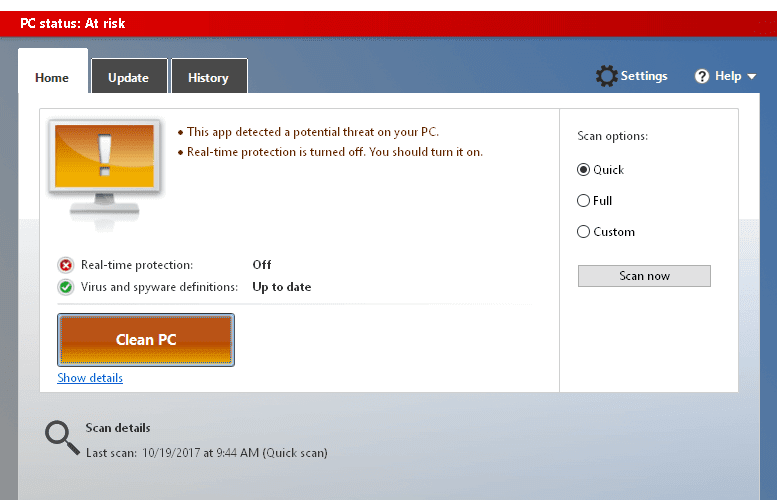Select the Full scan radio button
Screen dimensions: 777x500
[x=583, y=201]
